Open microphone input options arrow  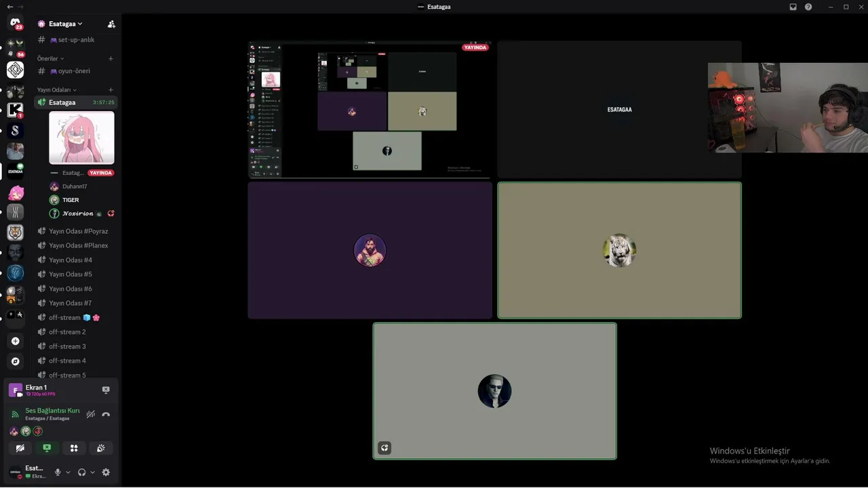(x=68, y=472)
